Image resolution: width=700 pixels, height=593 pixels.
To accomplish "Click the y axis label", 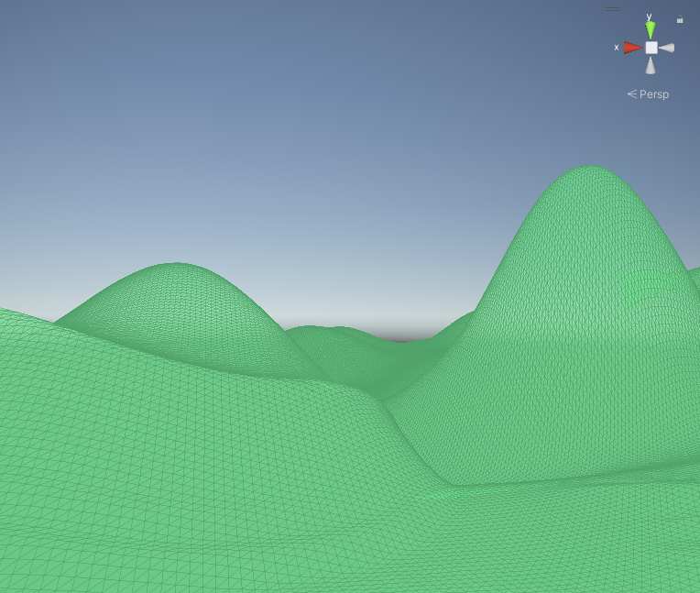I will click(649, 16).
